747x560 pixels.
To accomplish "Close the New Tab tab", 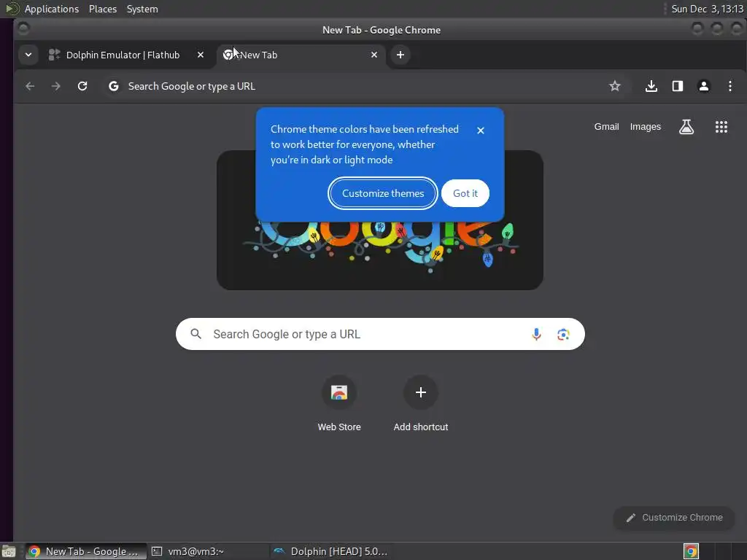I will (x=374, y=55).
